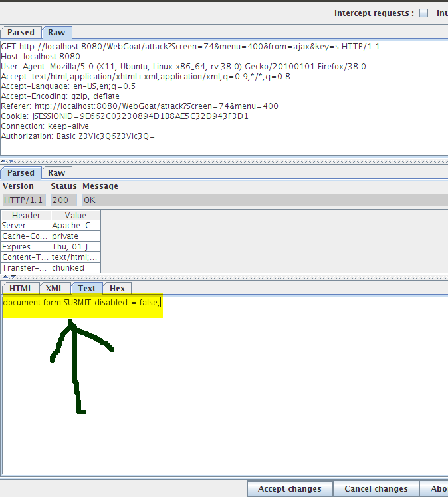
Task: Switch to the request Parsed tab at top
Action: click(21, 32)
